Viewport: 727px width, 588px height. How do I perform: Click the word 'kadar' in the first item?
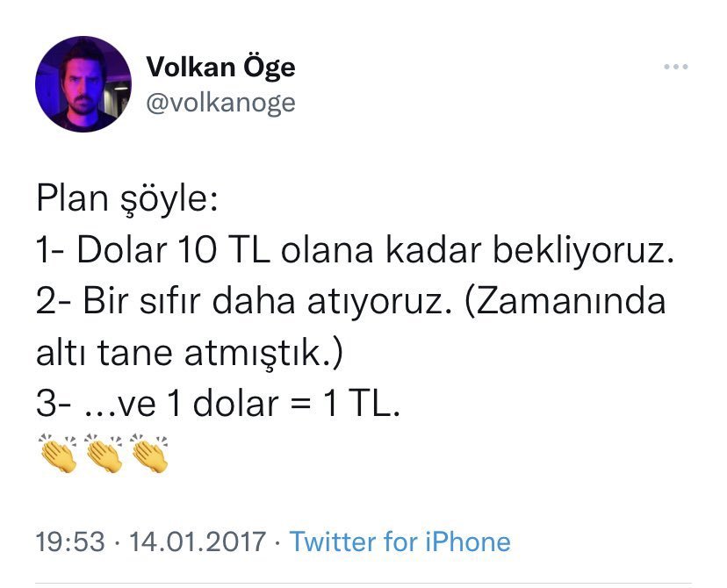click(x=434, y=251)
